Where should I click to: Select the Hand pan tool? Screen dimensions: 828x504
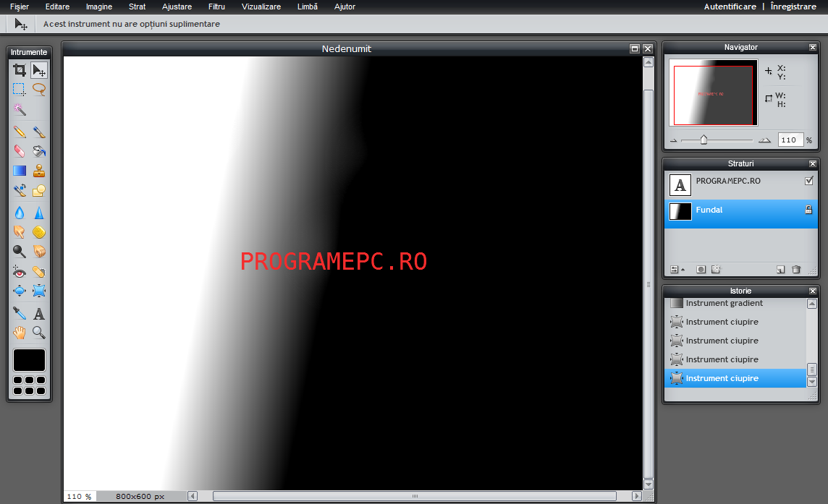tap(20, 333)
